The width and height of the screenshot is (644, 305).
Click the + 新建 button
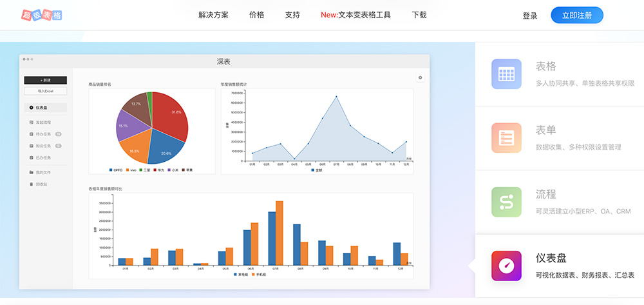tap(46, 80)
